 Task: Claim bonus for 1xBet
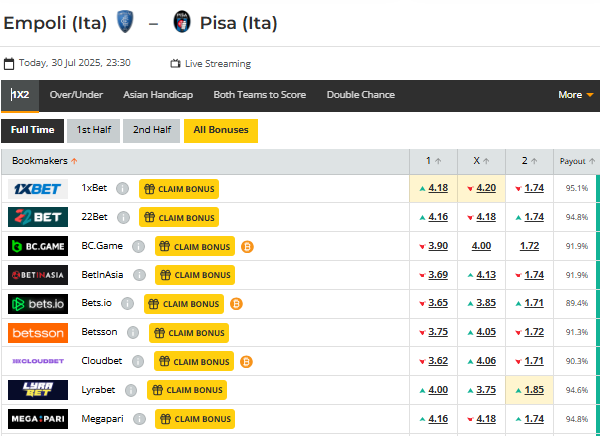(x=178, y=188)
